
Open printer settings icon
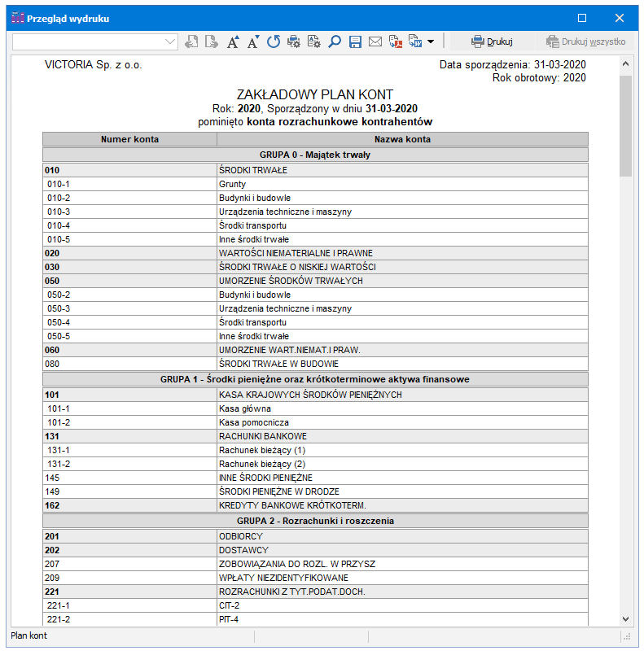tap(294, 41)
